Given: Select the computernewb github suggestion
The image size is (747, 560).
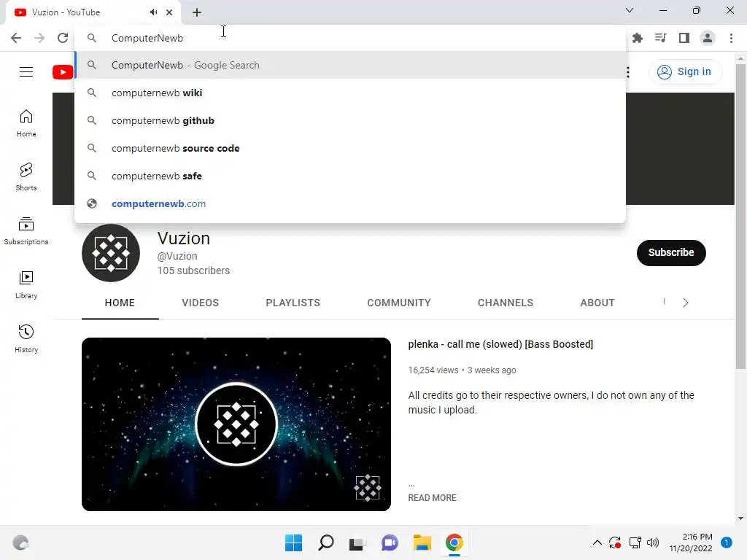Looking at the screenshot, I should pos(350,120).
